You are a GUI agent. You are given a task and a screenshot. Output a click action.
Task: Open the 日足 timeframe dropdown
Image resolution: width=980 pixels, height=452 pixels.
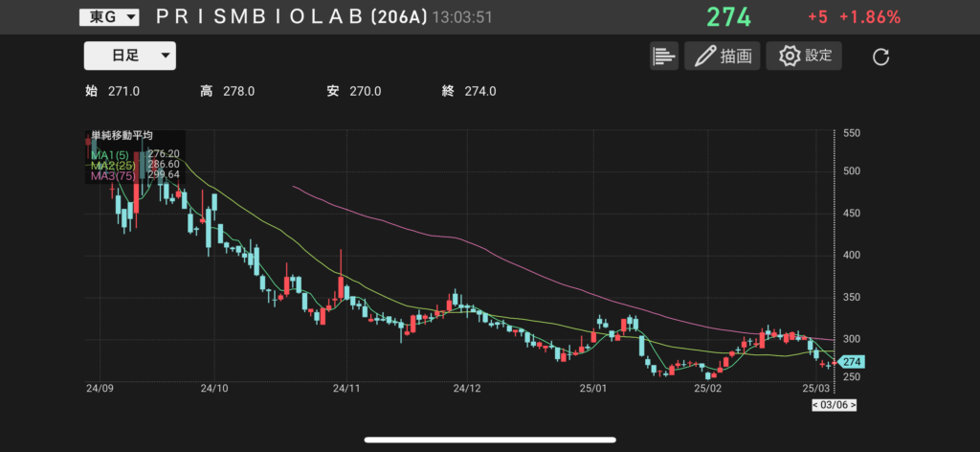[130, 56]
